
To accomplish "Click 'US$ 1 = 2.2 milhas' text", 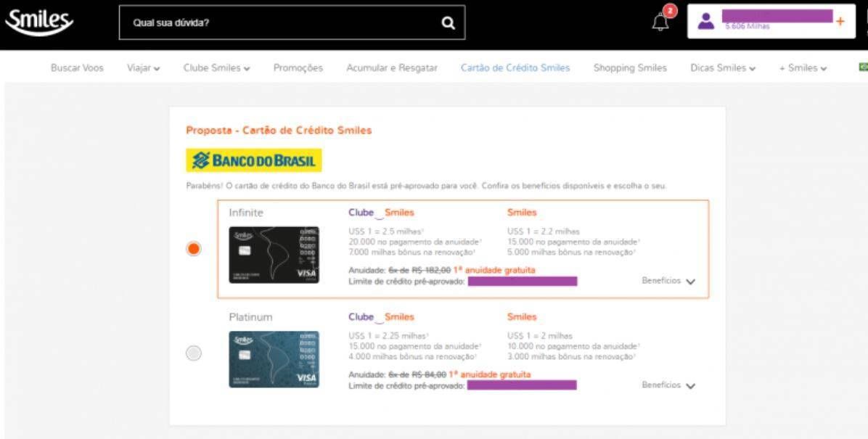I will coord(544,231).
